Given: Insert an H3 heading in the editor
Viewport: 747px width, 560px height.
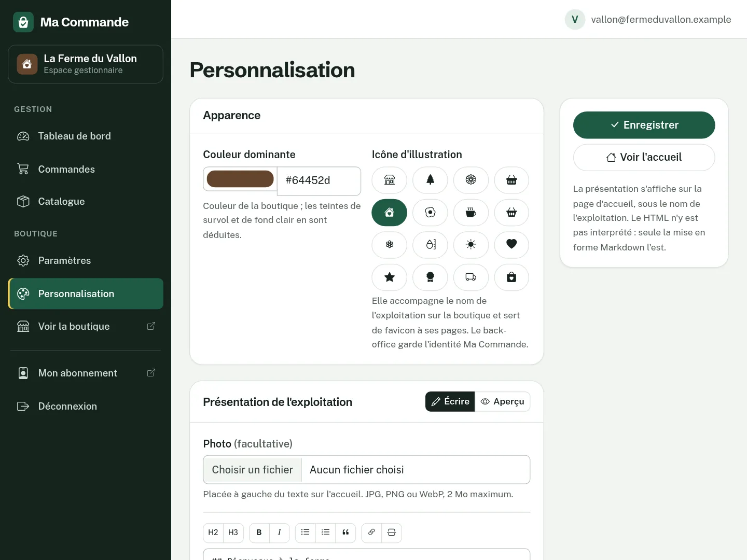Looking at the screenshot, I should pyautogui.click(x=233, y=533).
